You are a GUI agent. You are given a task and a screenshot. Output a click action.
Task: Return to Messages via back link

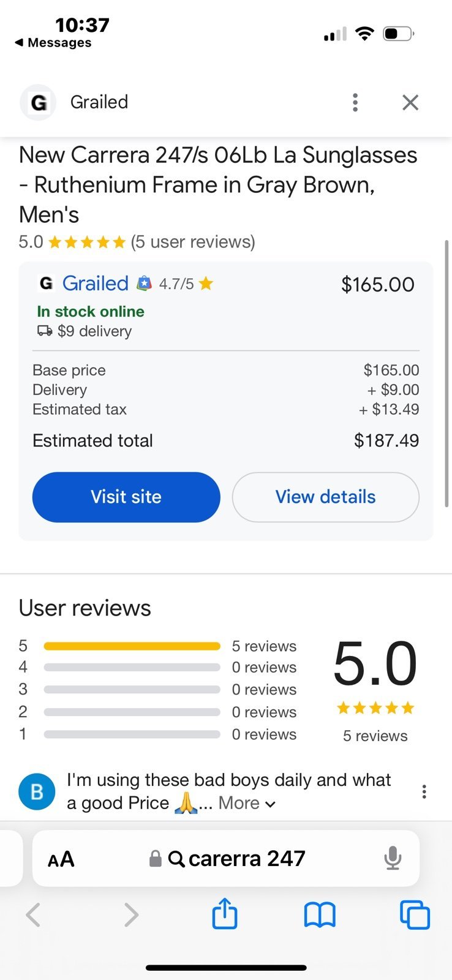click(53, 43)
